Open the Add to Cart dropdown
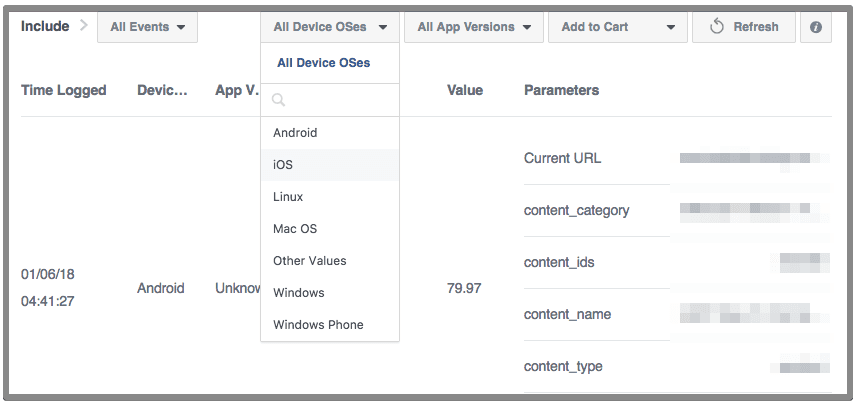This screenshot has height=404, width=858. coord(617,28)
